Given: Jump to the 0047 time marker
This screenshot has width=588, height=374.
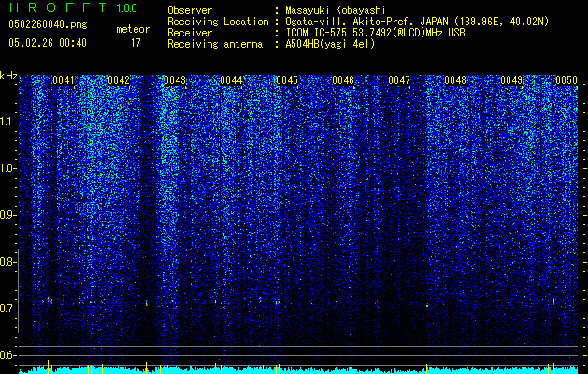Looking at the screenshot, I should 399,80.
